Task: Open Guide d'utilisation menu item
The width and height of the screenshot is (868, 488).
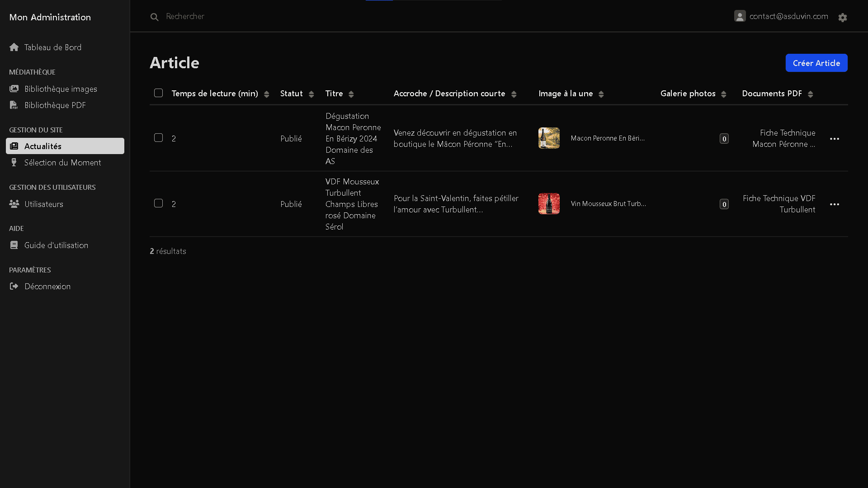Action: [56, 245]
